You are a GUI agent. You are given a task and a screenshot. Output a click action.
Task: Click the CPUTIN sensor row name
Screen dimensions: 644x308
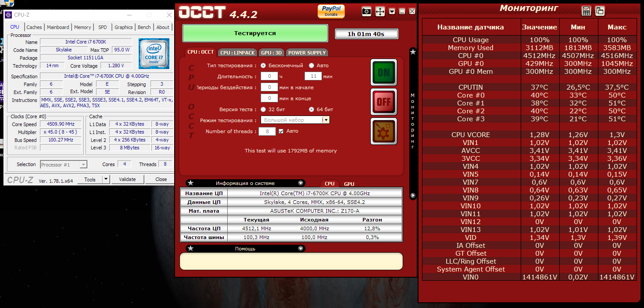pyautogui.click(x=471, y=87)
